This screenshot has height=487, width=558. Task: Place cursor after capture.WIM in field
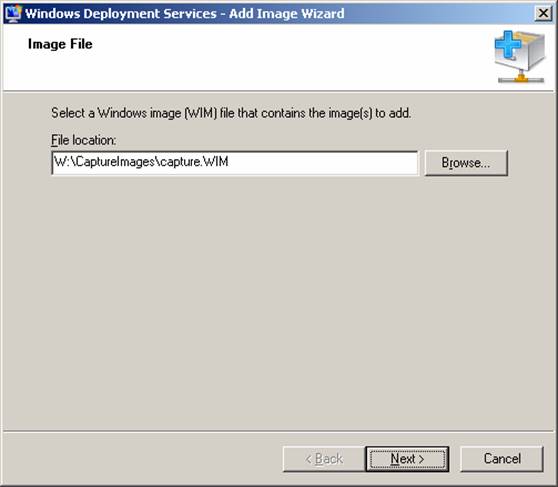(x=230, y=162)
